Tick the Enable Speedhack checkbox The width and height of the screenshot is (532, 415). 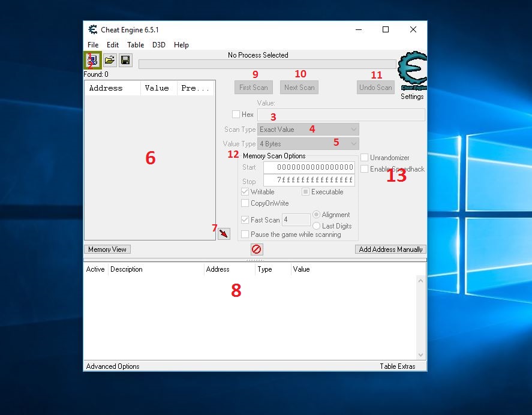pos(365,169)
